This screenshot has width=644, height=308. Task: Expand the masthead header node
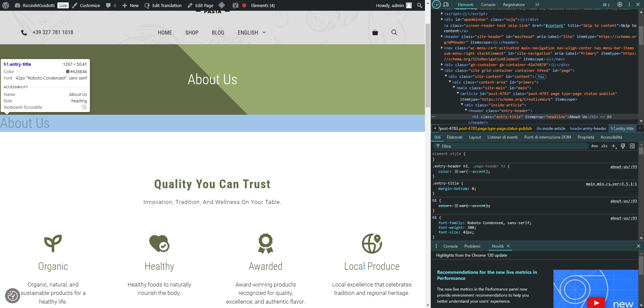(442, 37)
